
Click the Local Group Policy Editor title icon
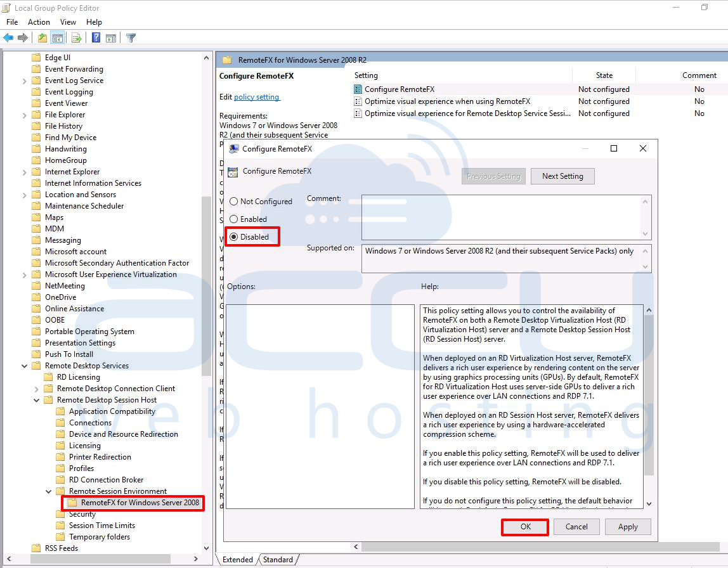pos(6,8)
